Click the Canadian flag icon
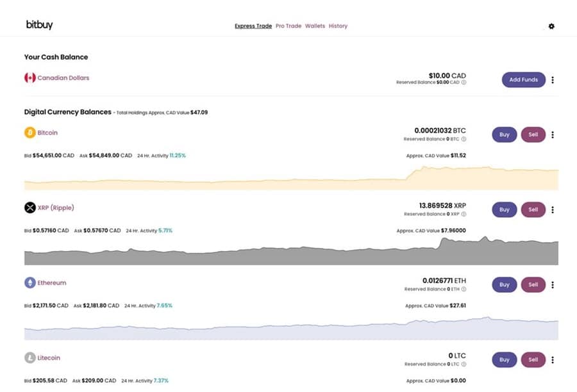Viewport: 577px width, 392px height. click(x=29, y=78)
